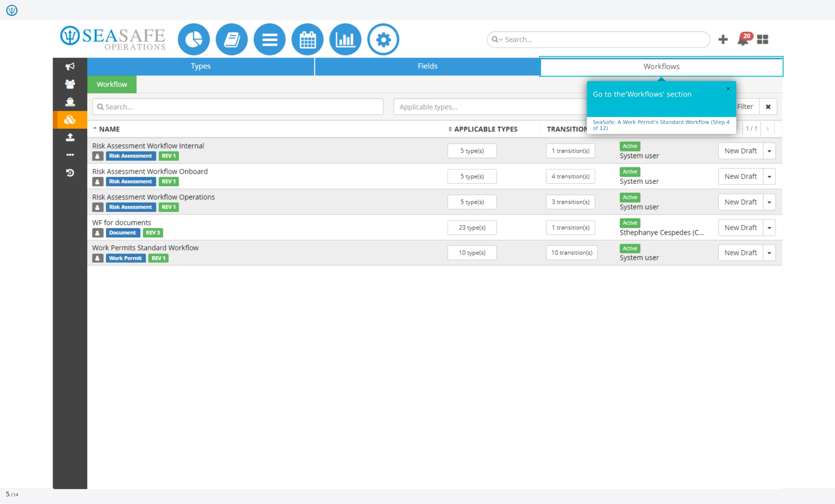
Task: Open the logbook icon in top navigation
Action: 232,40
